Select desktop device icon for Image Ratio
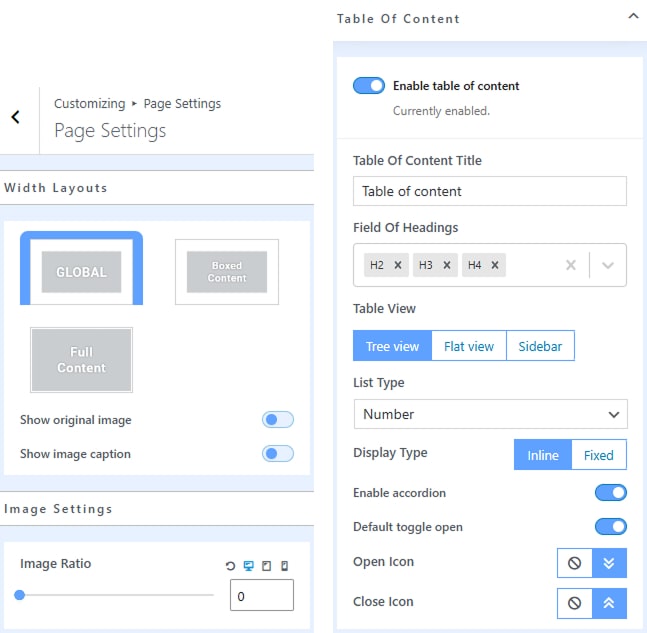Screen dimensions: 647x633 pyautogui.click(x=249, y=566)
